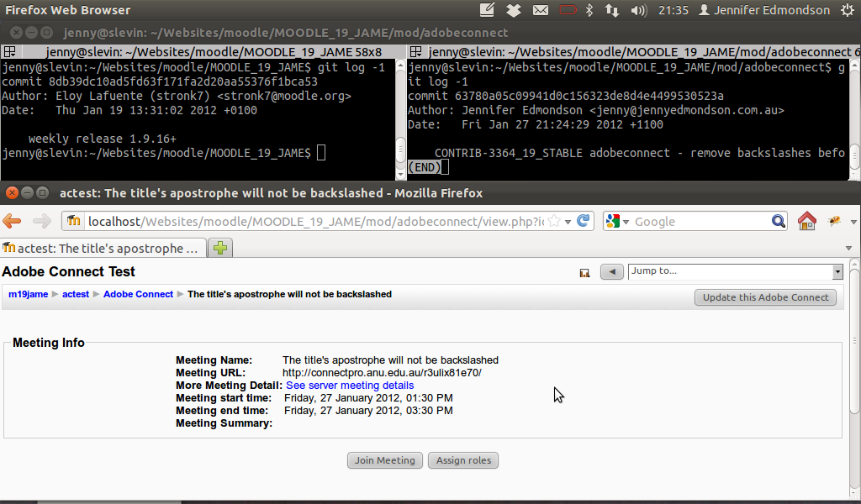Click into the Google search box
861x504 pixels.
(701, 221)
